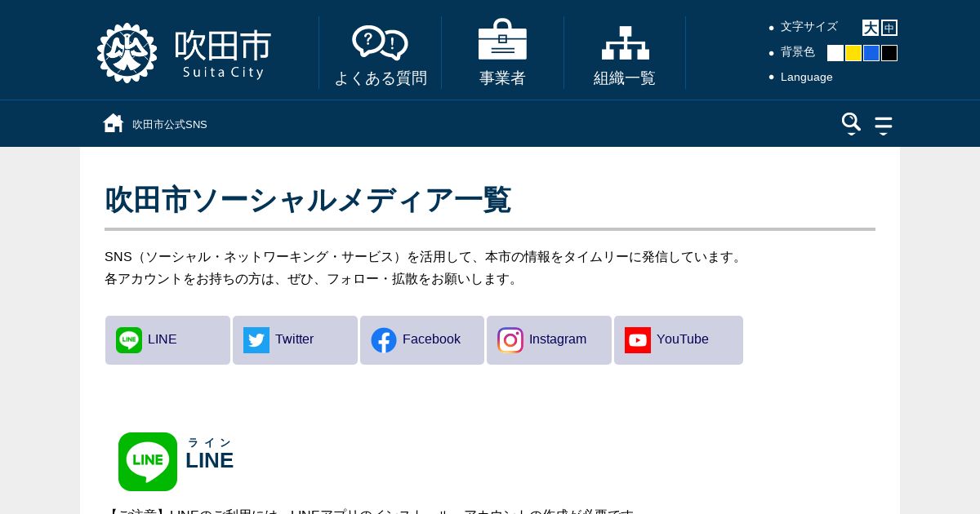980x514 pixels.
Task: Go to home via house icon
Action: pos(114,123)
